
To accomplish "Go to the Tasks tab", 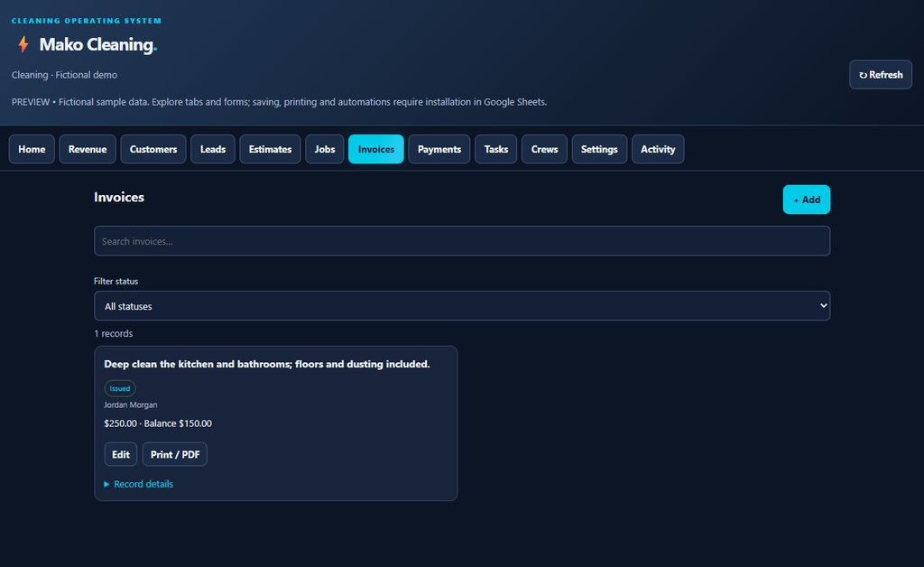I will click(496, 149).
